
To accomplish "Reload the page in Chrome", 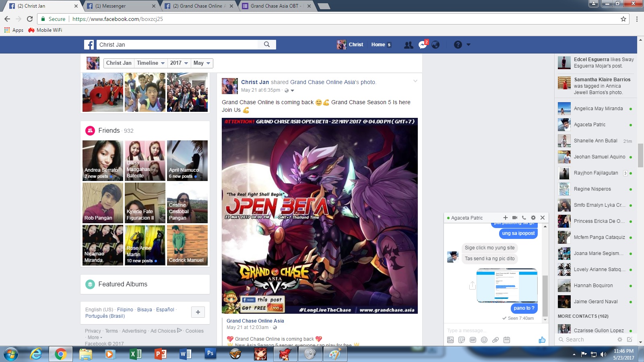I will [30, 19].
